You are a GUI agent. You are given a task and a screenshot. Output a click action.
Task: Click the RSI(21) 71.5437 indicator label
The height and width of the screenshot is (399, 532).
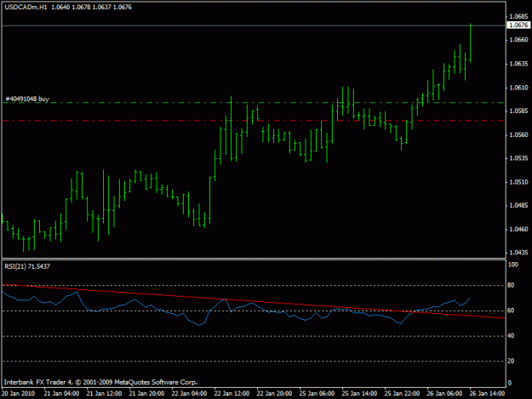(27, 266)
